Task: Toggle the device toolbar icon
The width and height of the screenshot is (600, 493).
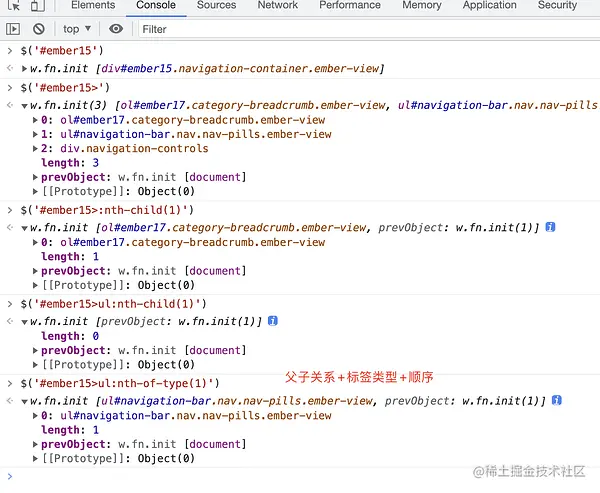Action: tap(38, 6)
